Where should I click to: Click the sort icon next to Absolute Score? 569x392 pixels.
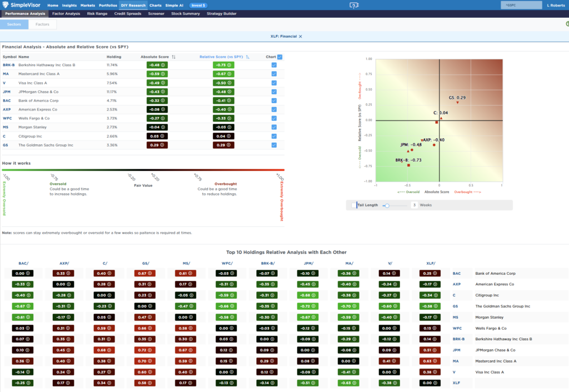pyautogui.click(x=173, y=57)
